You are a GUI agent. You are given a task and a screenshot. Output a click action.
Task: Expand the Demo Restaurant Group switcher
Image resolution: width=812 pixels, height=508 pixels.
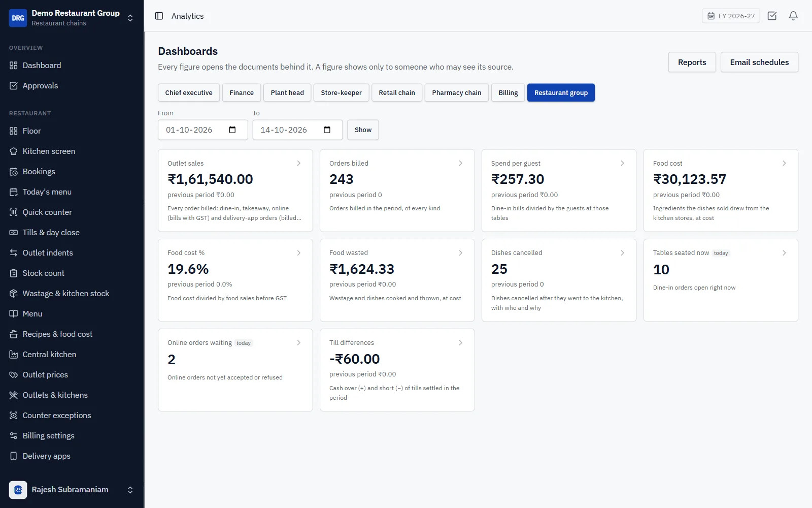click(130, 18)
